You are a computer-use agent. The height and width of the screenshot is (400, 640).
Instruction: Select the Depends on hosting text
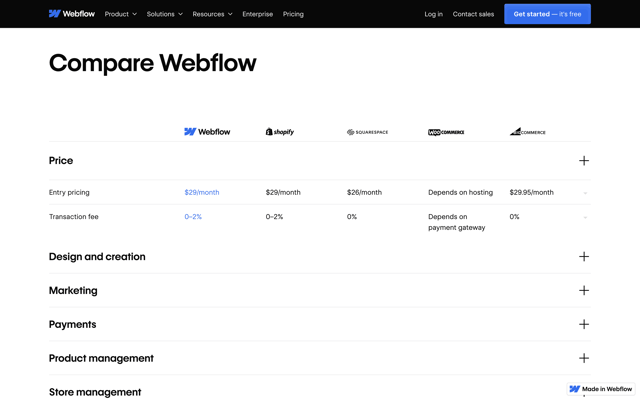tap(460, 192)
